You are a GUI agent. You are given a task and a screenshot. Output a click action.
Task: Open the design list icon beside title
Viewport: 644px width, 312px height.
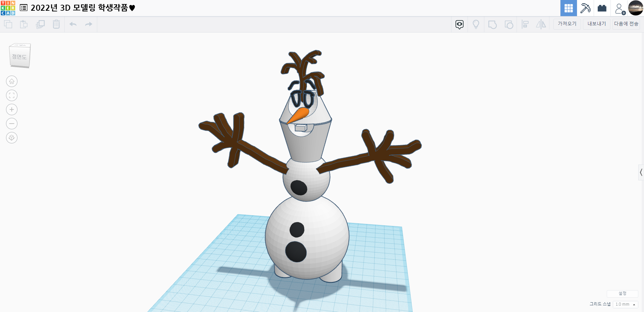click(23, 8)
